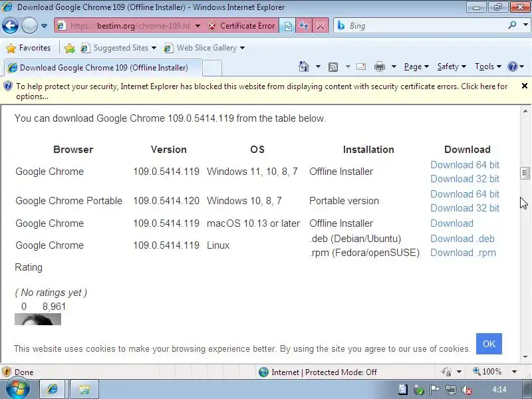The width and height of the screenshot is (532, 399).
Task: Click the taskbar clock showing 4:14
Action: pos(499,390)
